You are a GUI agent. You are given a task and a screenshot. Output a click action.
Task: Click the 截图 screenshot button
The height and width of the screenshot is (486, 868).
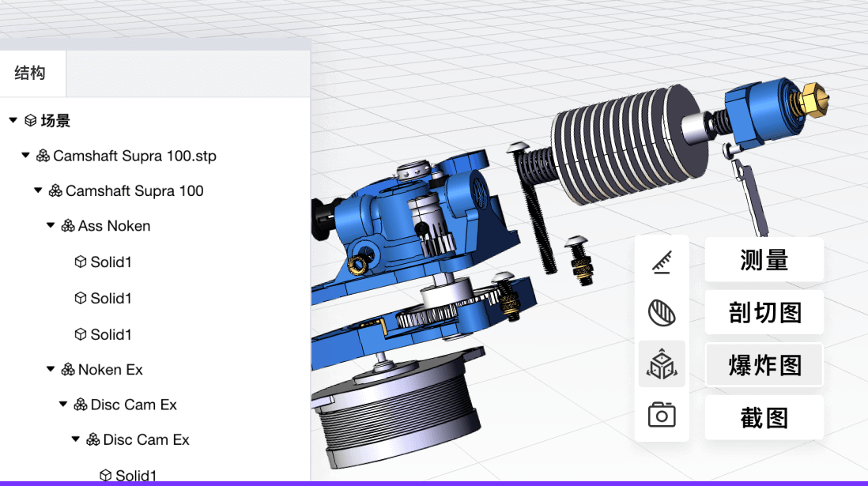point(764,417)
